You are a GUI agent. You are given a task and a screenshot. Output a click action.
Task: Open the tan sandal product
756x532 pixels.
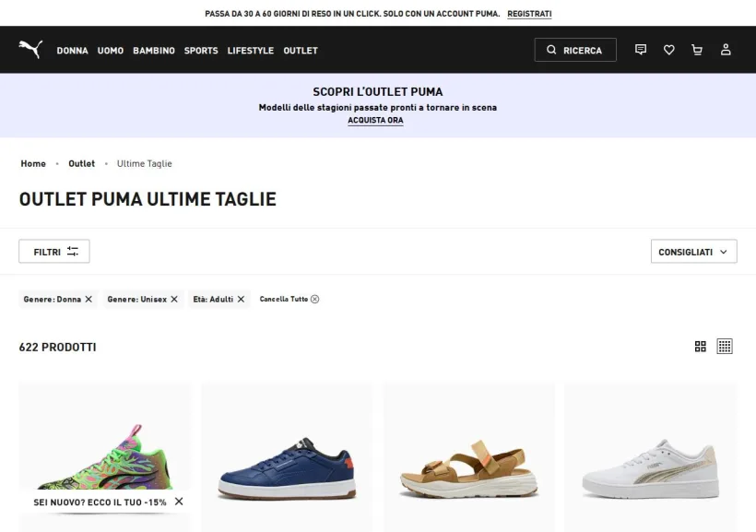point(469,457)
